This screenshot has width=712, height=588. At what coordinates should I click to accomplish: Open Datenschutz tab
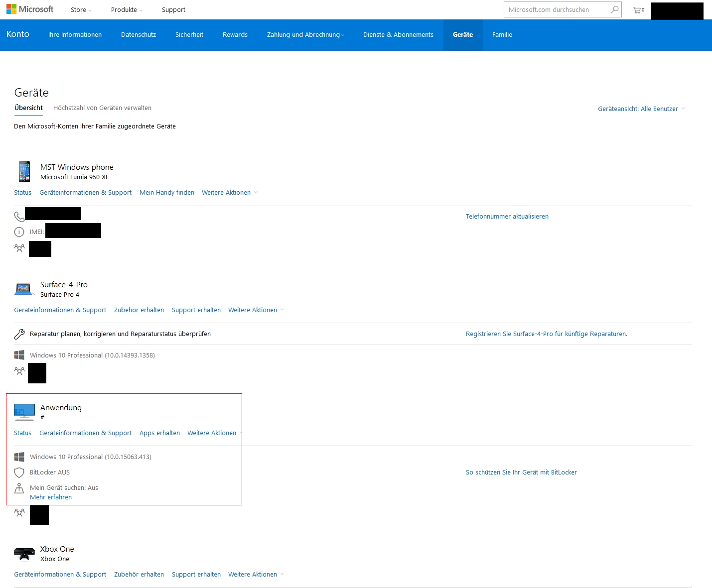139,35
